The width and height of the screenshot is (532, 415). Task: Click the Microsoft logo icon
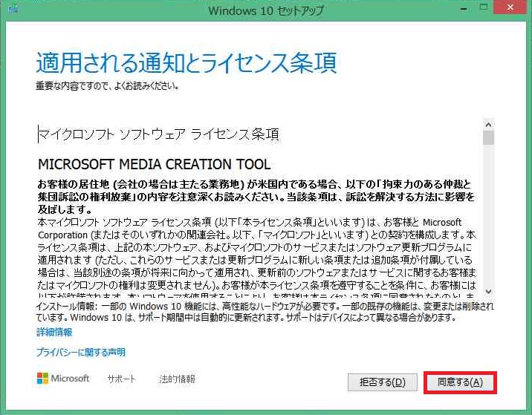coord(43,379)
